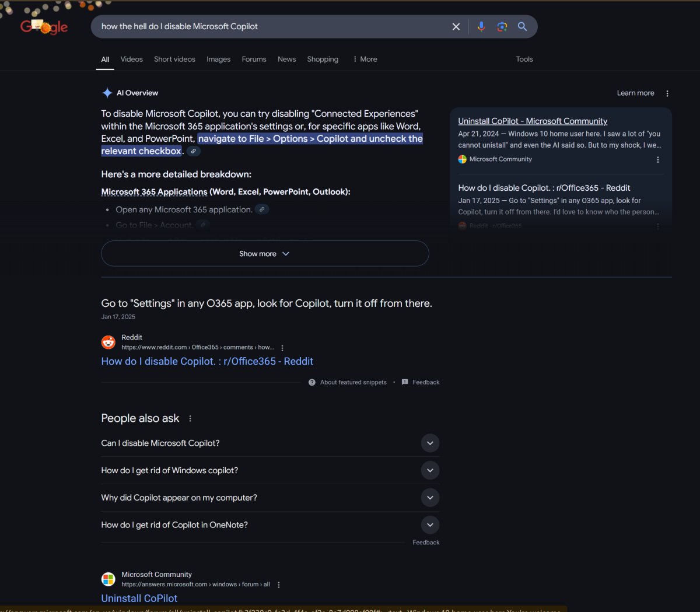The width and height of the screenshot is (700, 612).
Task: Open the More search filters dropdown
Action: [365, 60]
